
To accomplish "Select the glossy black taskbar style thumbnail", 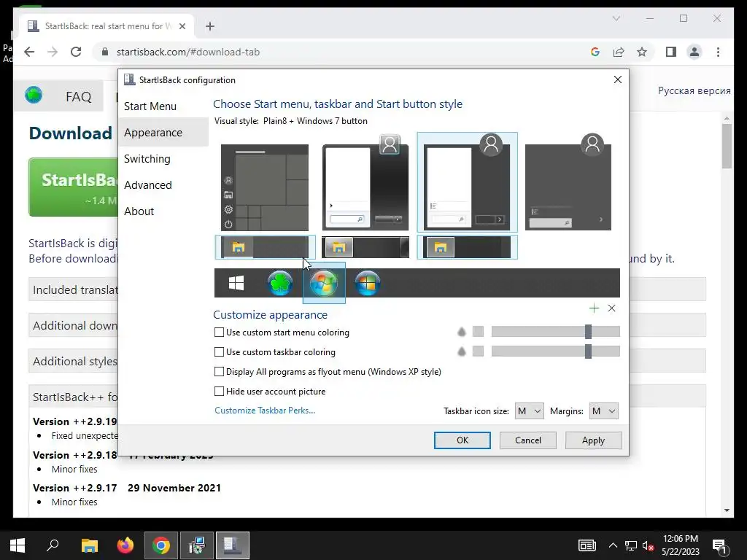I will click(x=365, y=247).
